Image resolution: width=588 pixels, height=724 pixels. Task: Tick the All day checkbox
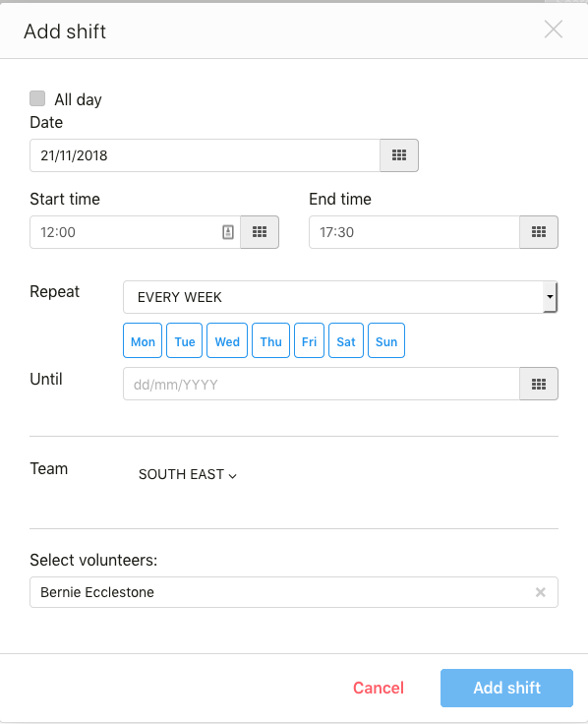click(x=37, y=98)
